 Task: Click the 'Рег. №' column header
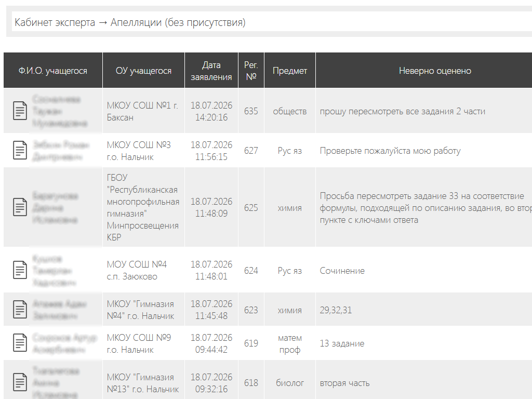click(x=251, y=71)
